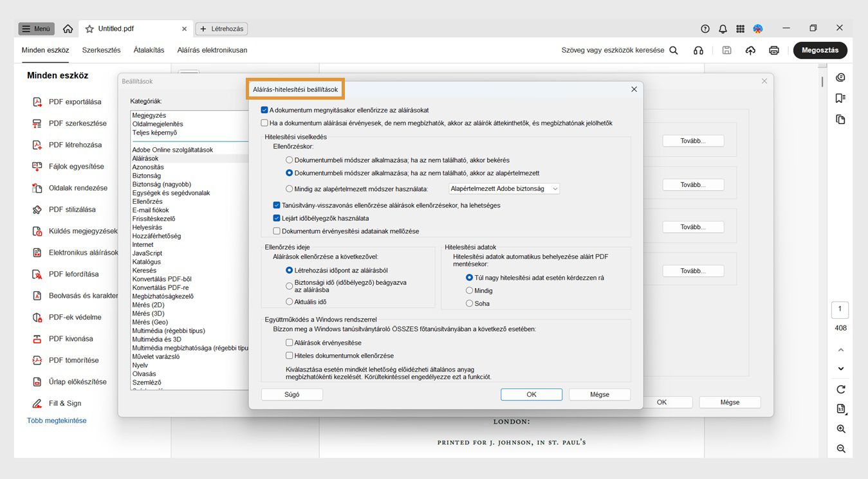Toggle signature check on document open checkbox
868x479 pixels.
pos(264,111)
